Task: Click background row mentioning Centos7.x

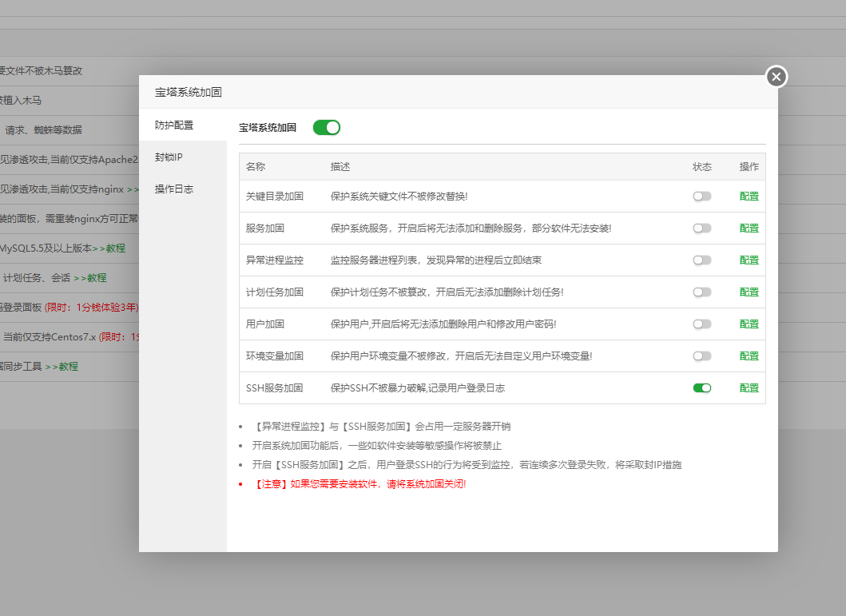Action: [69, 337]
